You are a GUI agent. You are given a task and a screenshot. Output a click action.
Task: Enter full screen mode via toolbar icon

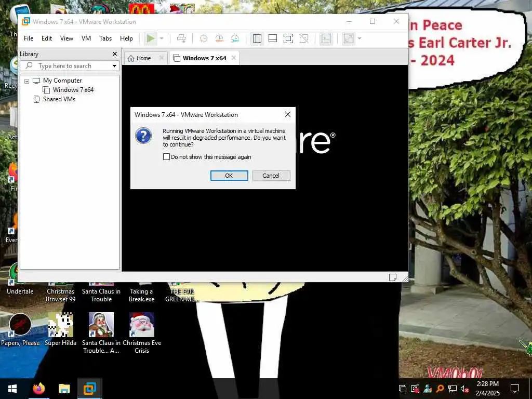pos(288,38)
